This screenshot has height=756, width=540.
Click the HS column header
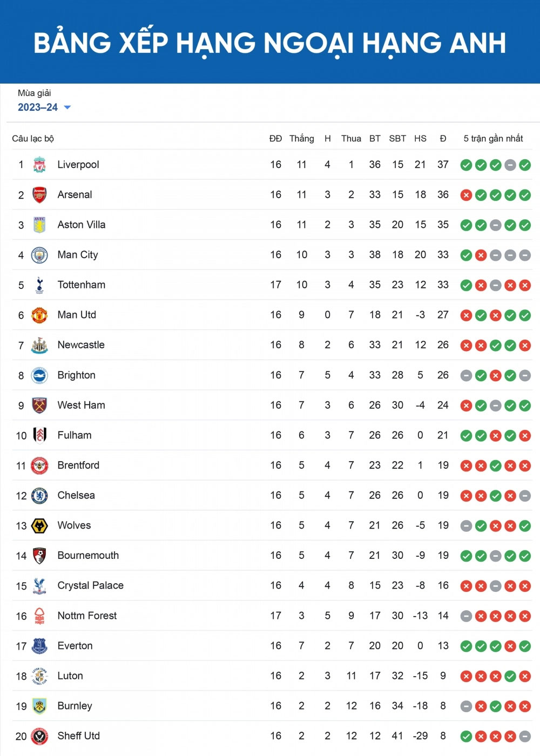420,139
